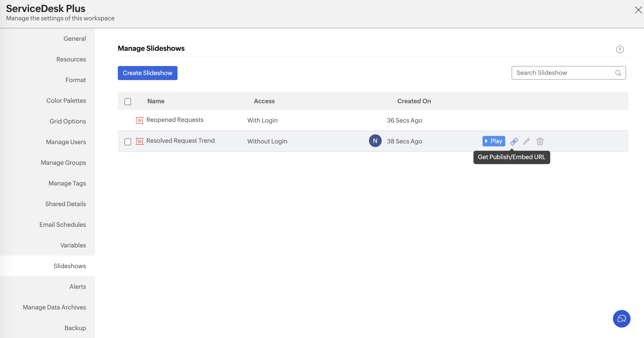This screenshot has width=644, height=338.
Task: Toggle the select-all checkbox in the header
Action: click(128, 101)
